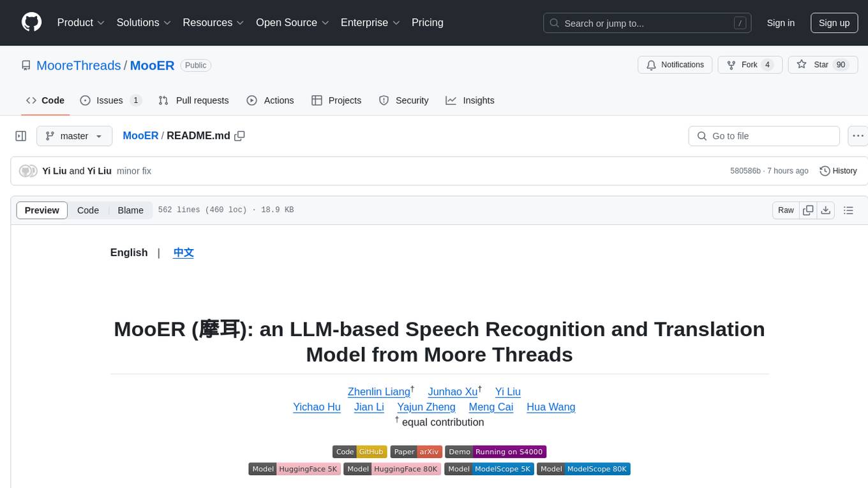Switch README to 中文
Viewport: 868px width, 488px height.
click(x=183, y=252)
